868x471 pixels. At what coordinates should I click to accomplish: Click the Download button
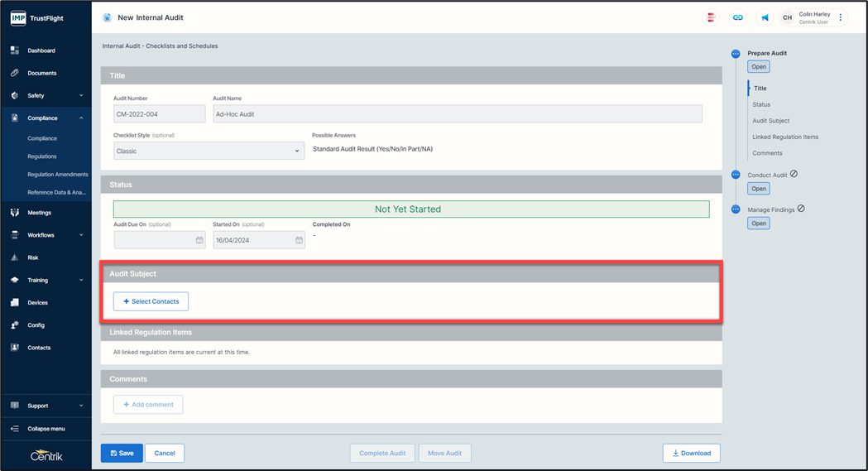691,453
